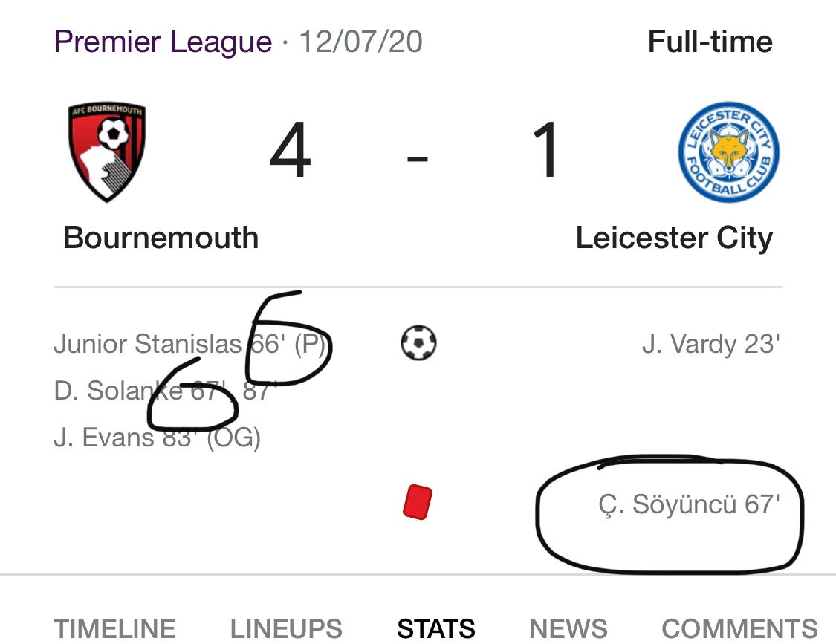Click the Leicester City club crest
836x644 pixels.
[728, 152]
